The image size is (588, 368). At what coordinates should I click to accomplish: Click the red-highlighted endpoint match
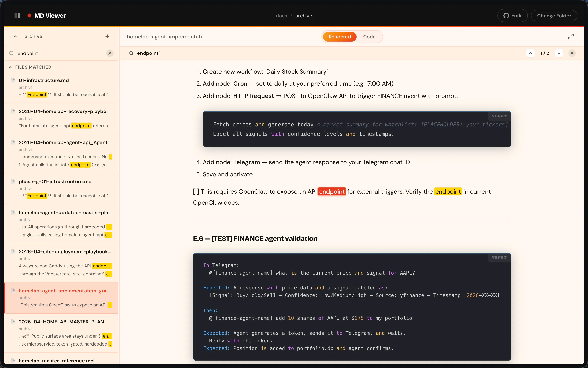[x=332, y=192]
